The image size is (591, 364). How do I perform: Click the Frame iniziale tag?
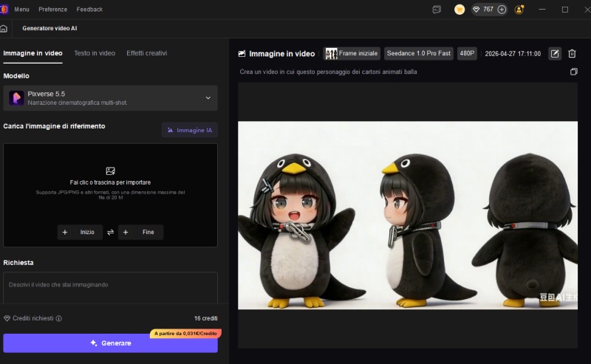click(352, 53)
